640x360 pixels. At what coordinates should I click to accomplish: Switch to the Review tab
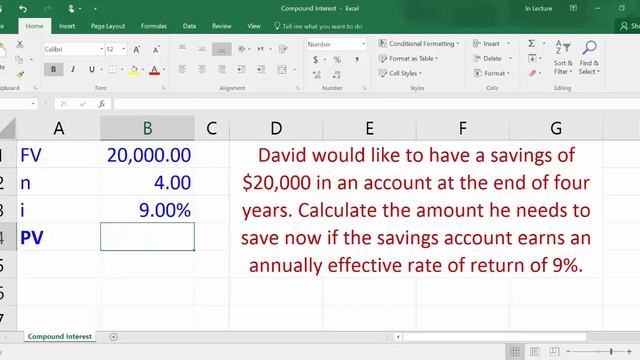click(222, 26)
